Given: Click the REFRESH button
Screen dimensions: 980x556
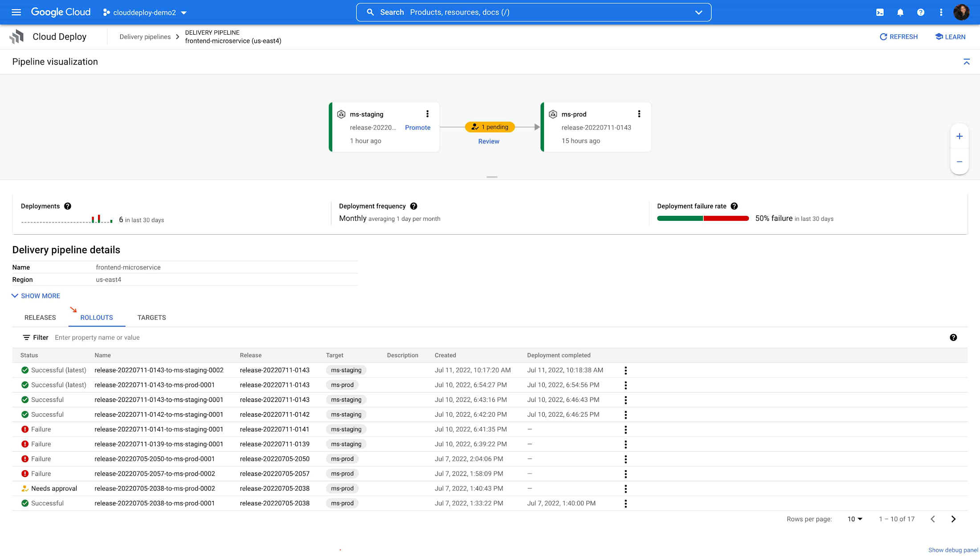Looking at the screenshot, I should click(x=898, y=37).
